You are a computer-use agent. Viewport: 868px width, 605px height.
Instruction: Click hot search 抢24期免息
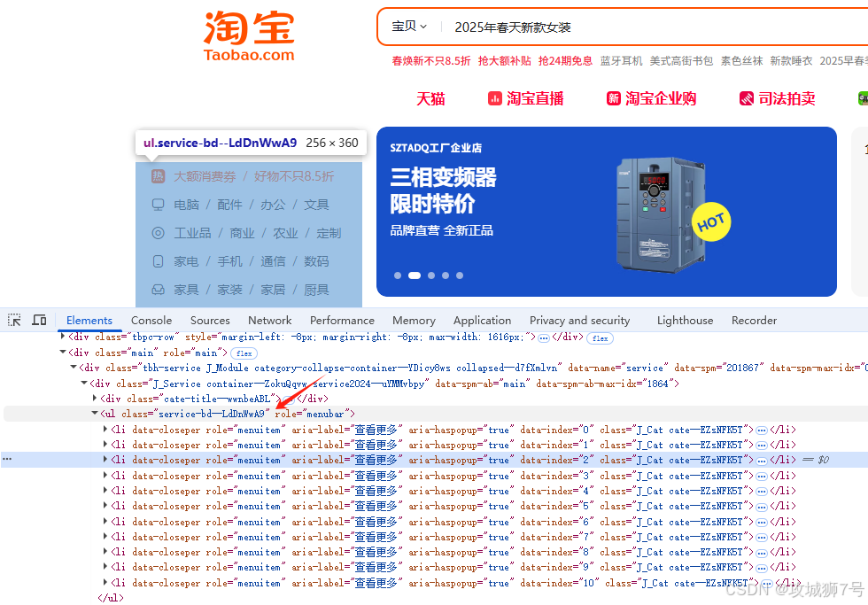[565, 61]
